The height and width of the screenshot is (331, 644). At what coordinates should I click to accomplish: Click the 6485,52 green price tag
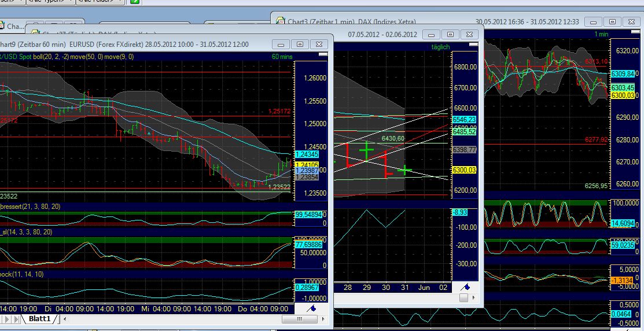pos(464,132)
